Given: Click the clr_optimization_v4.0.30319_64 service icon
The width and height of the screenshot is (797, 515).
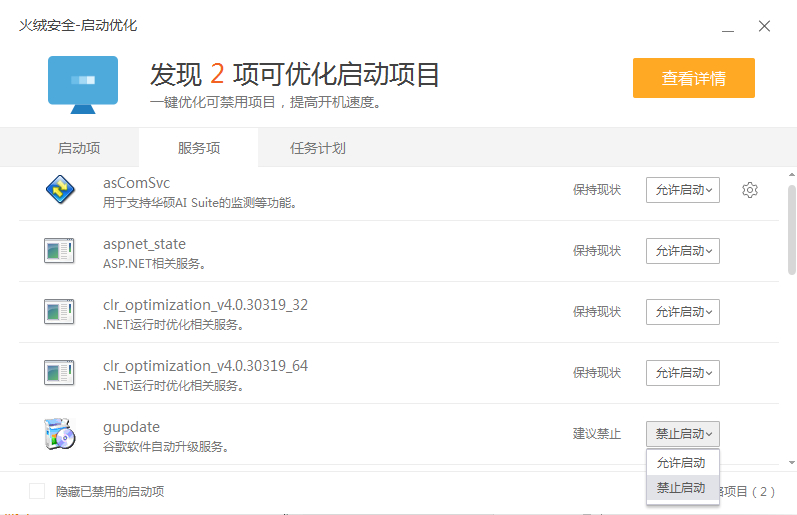Looking at the screenshot, I should pyautogui.click(x=59, y=373).
